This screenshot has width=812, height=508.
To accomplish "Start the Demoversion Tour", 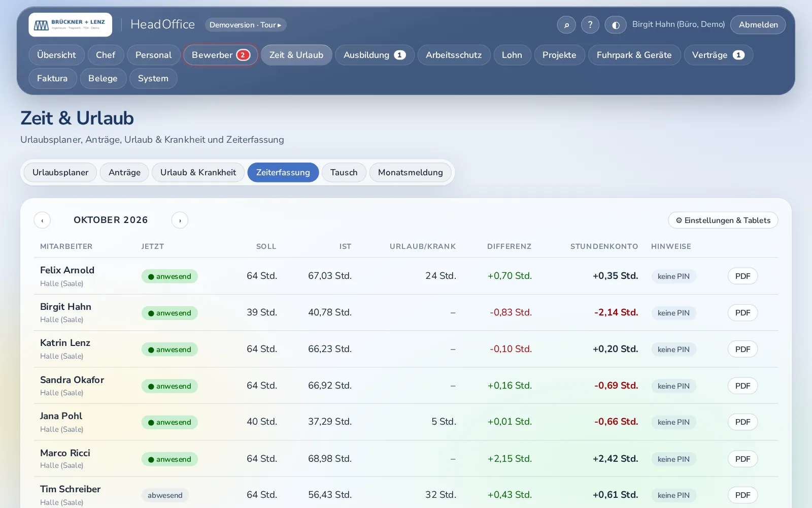I will (x=246, y=25).
